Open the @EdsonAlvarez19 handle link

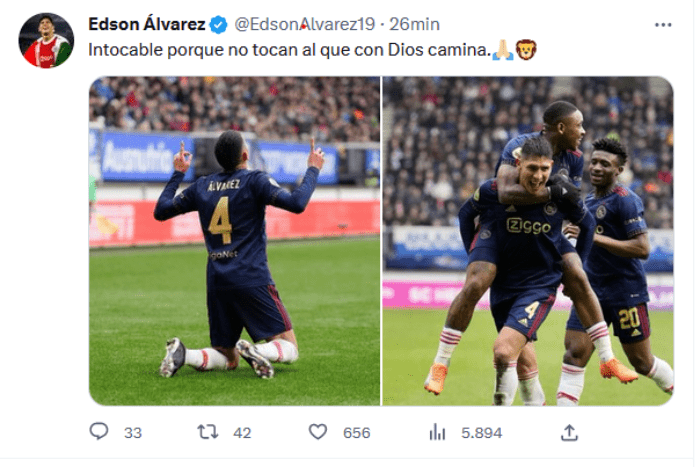pyautogui.click(x=304, y=24)
